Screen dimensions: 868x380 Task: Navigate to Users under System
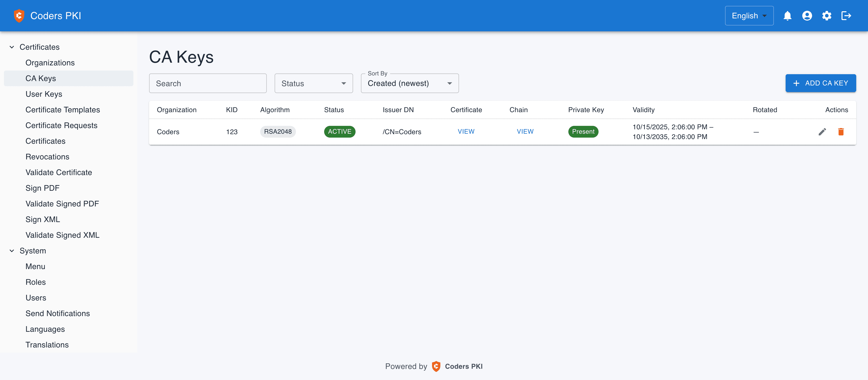point(36,297)
